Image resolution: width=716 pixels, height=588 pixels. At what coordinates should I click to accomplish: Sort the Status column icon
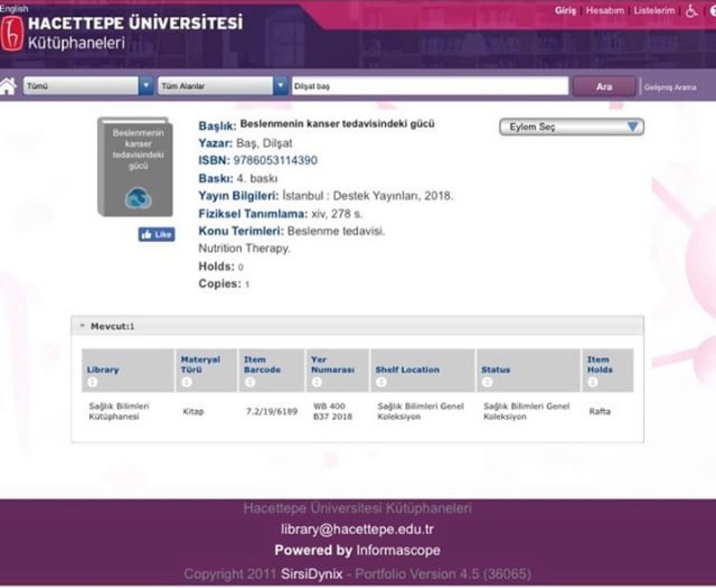coord(487,382)
